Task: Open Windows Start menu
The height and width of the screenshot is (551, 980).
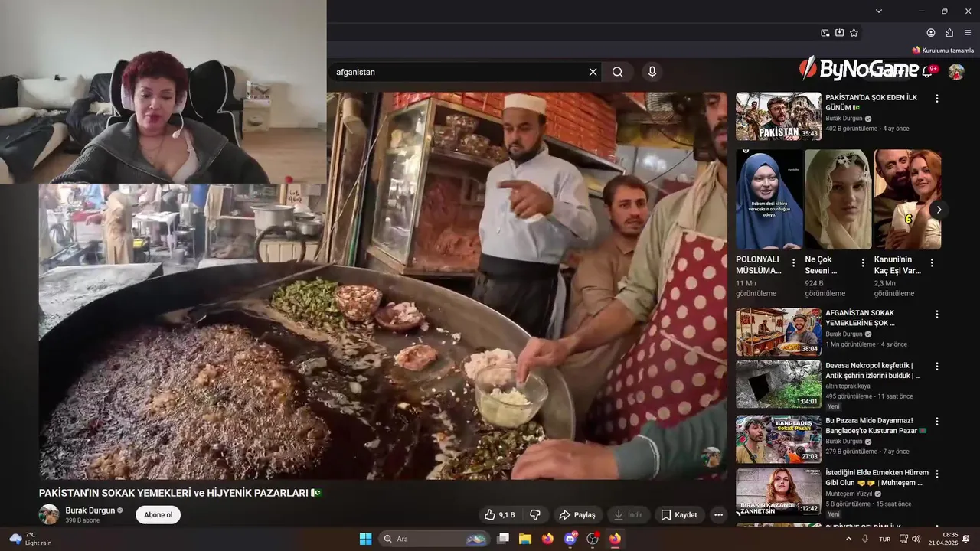Action: coord(365,539)
